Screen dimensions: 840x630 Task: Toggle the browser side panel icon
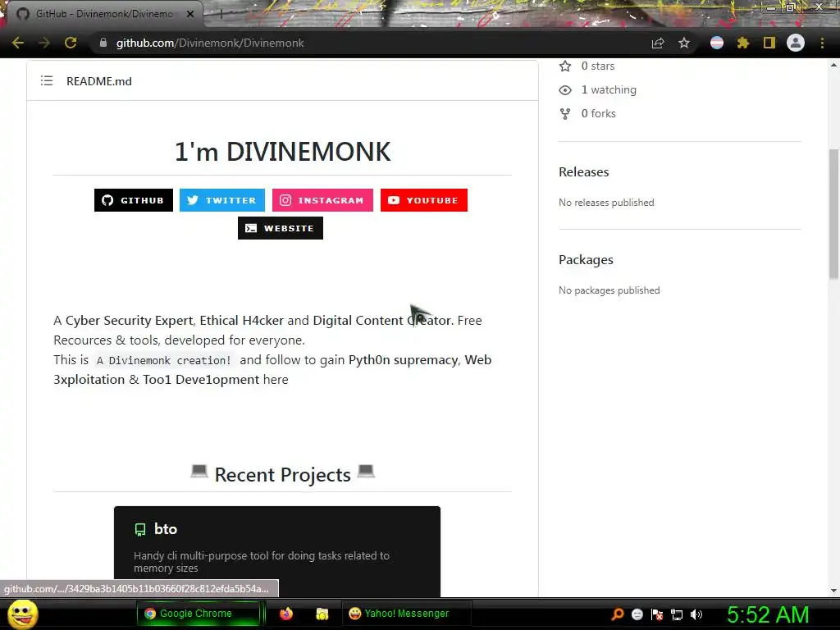click(x=769, y=43)
